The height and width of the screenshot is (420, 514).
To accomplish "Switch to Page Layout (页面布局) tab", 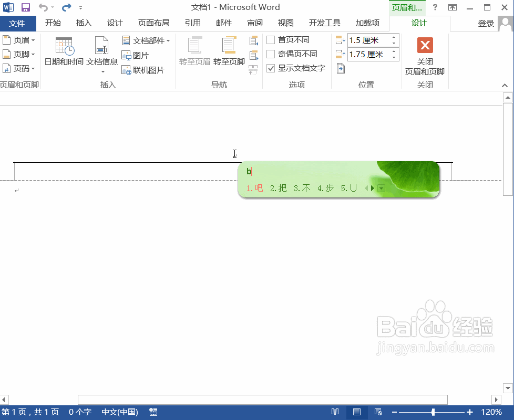I will coord(153,23).
